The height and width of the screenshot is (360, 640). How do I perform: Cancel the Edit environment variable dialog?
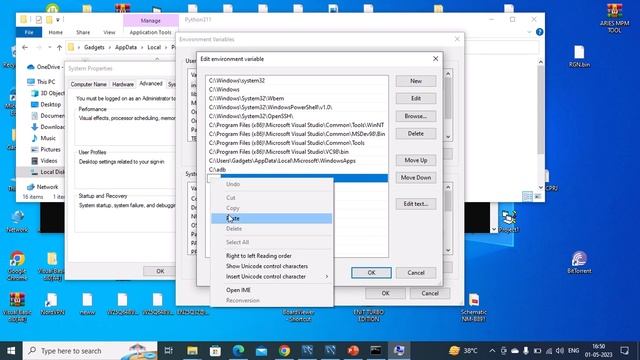[x=416, y=273]
